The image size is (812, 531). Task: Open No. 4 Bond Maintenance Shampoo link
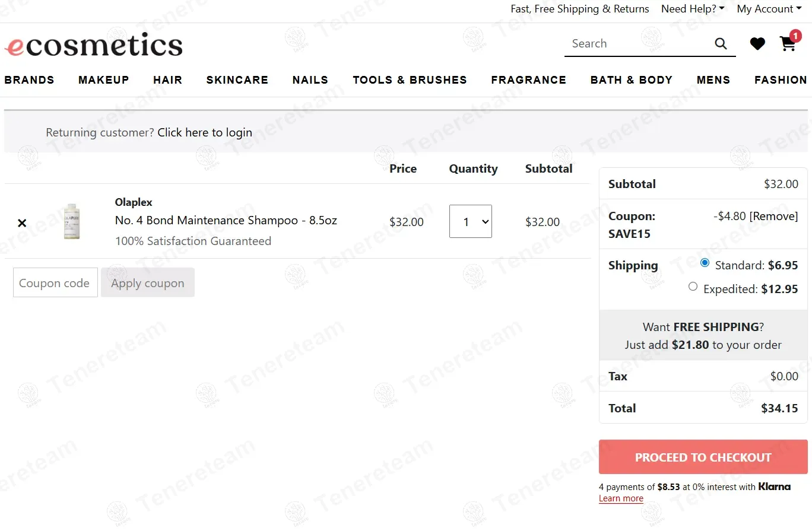226,220
